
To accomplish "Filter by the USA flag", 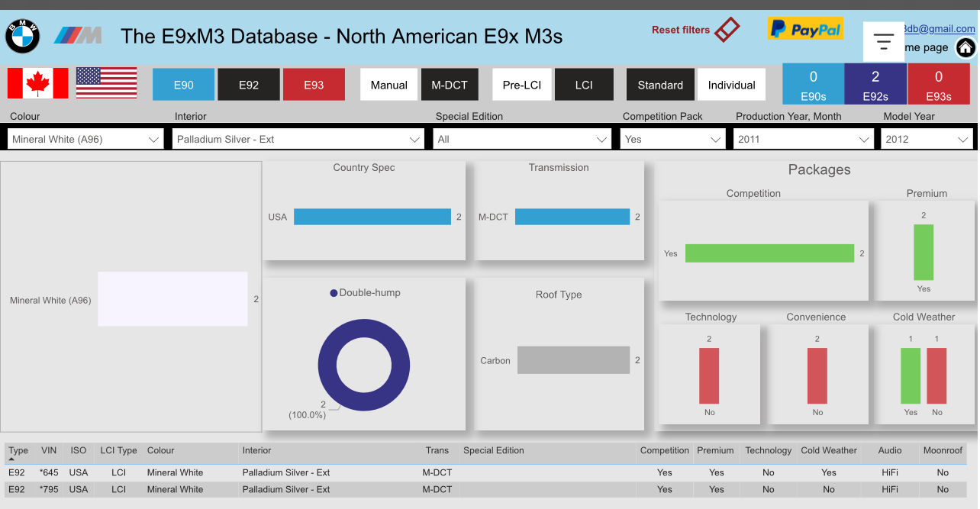I will point(106,83).
